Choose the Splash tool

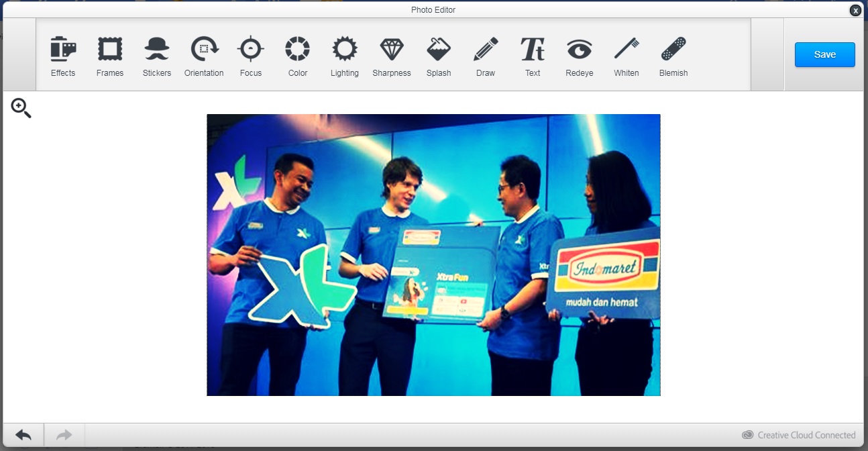[x=439, y=56]
